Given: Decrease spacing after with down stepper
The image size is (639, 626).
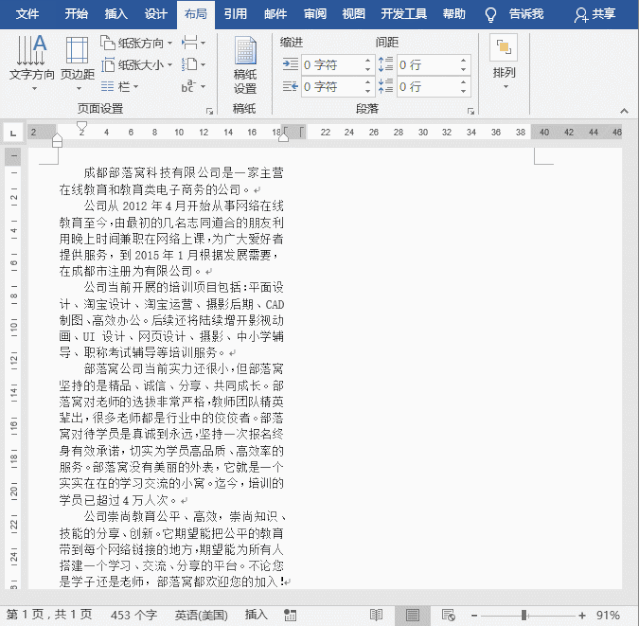Looking at the screenshot, I should (x=463, y=91).
